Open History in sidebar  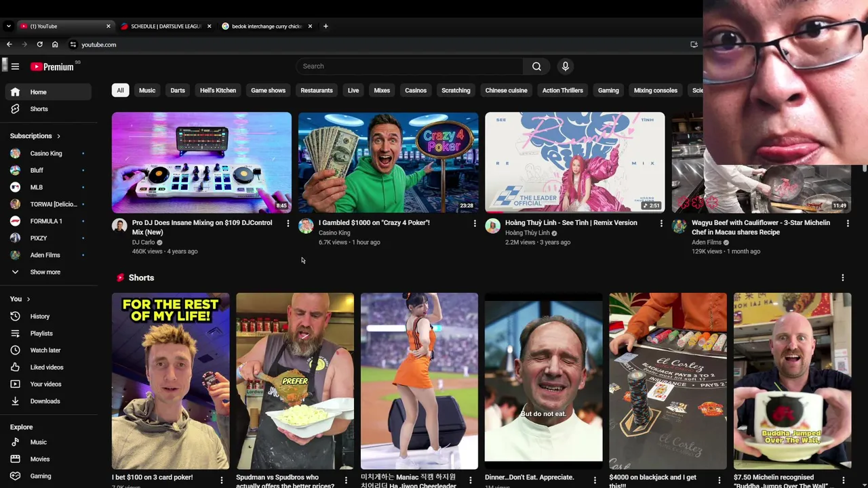tap(47, 317)
